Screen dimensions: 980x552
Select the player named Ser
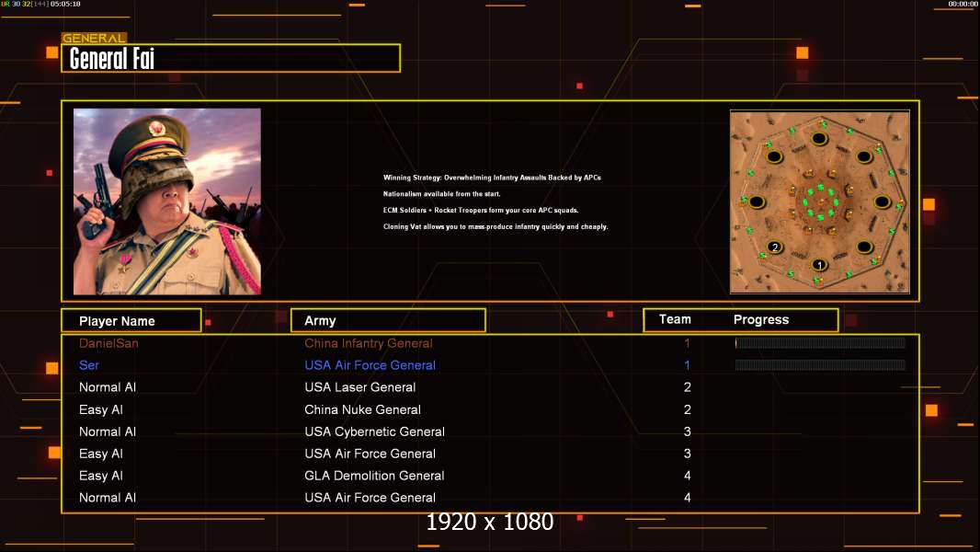point(89,365)
